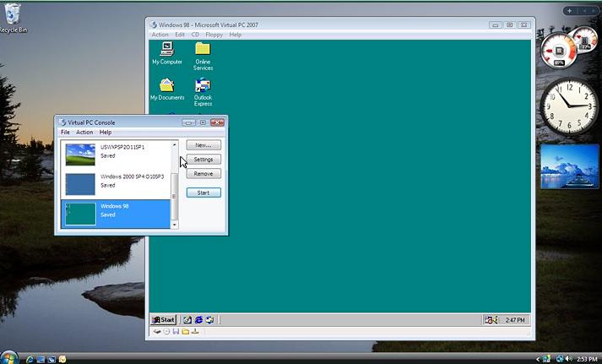Open the Recycle Bin on the desktop
Viewport: 602px width, 364px height.
tap(13, 18)
